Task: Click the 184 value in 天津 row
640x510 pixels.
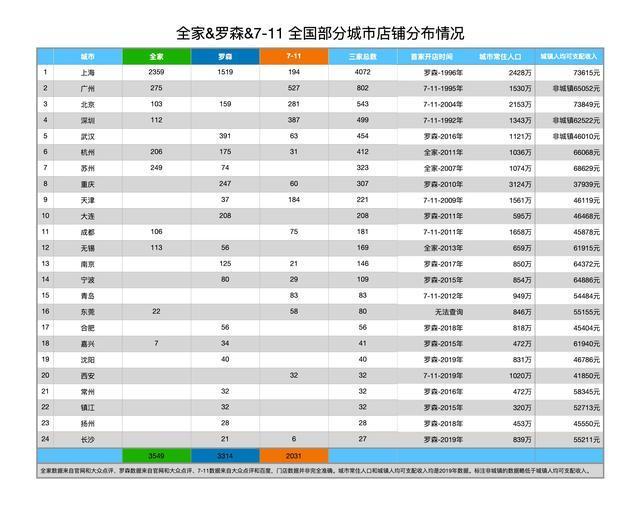Action: pos(294,199)
